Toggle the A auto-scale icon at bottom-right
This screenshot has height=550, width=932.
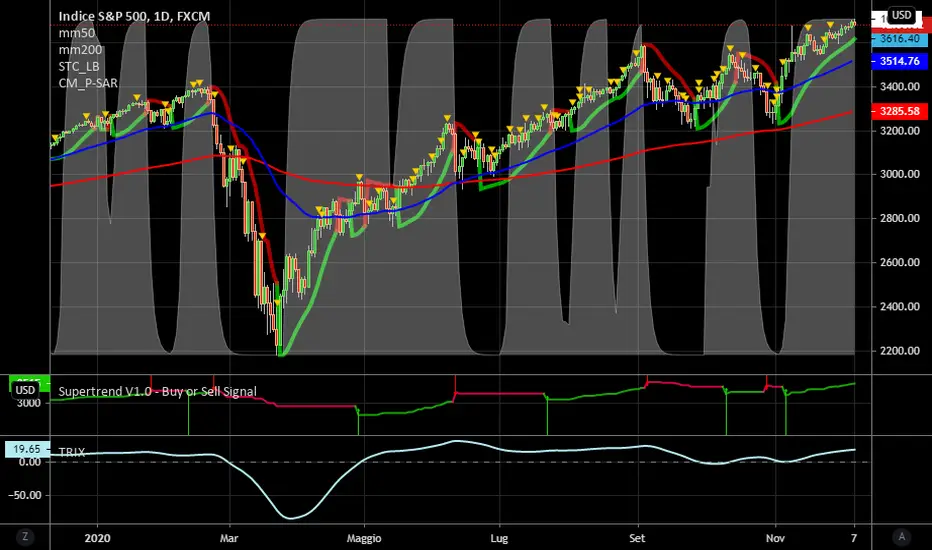click(x=902, y=537)
